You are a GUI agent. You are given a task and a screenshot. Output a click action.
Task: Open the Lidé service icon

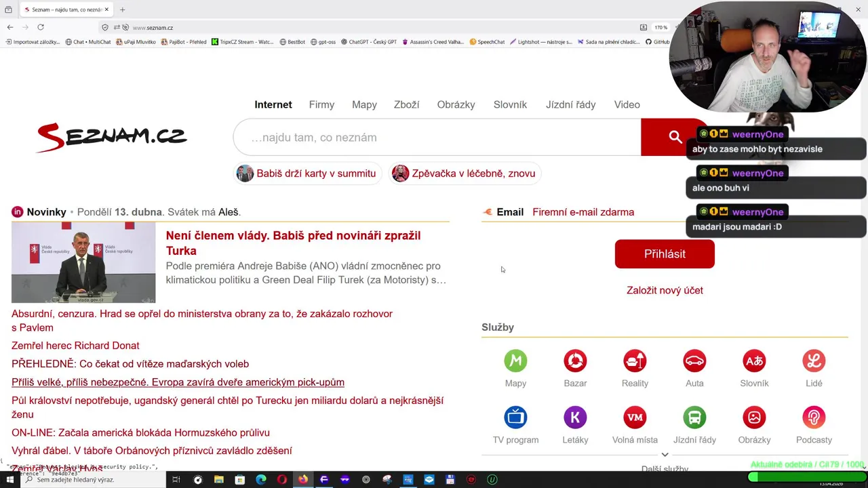[x=814, y=361]
